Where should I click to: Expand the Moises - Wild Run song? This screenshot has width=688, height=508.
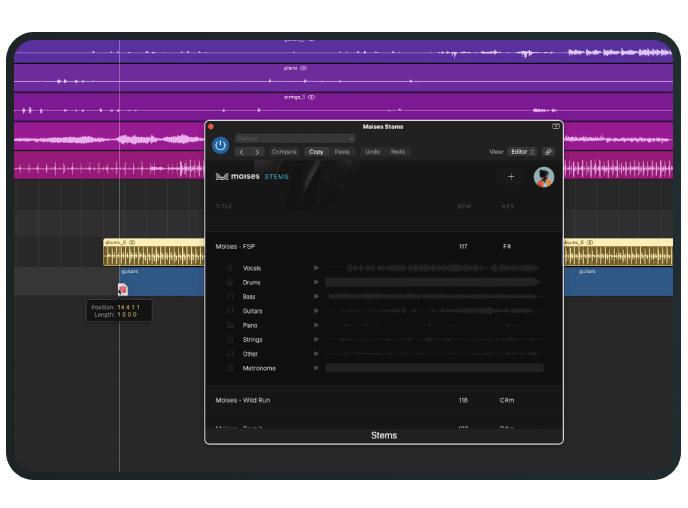[384, 400]
